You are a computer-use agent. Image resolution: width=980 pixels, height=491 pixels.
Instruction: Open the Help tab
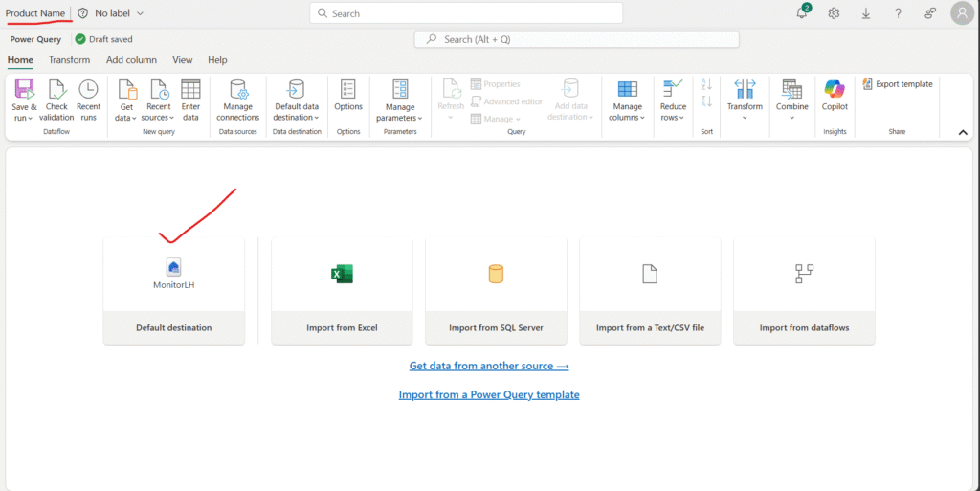click(x=217, y=60)
